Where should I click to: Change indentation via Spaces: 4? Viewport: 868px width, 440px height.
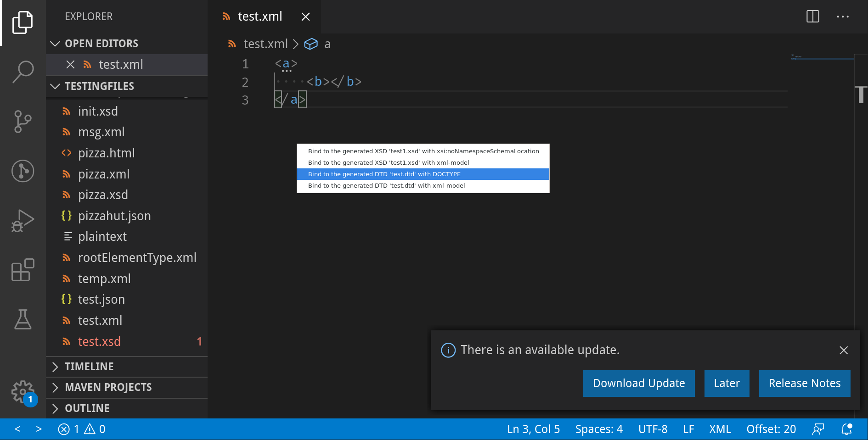tap(599, 429)
